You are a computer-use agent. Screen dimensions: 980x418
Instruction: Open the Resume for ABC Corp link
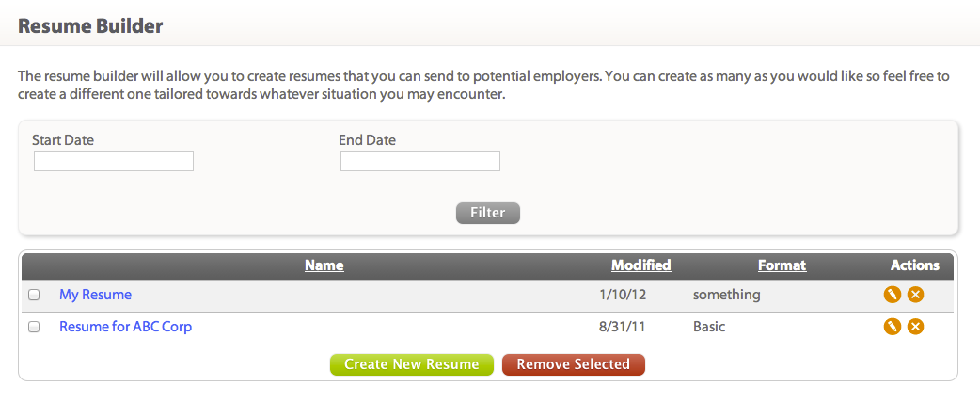coord(125,327)
